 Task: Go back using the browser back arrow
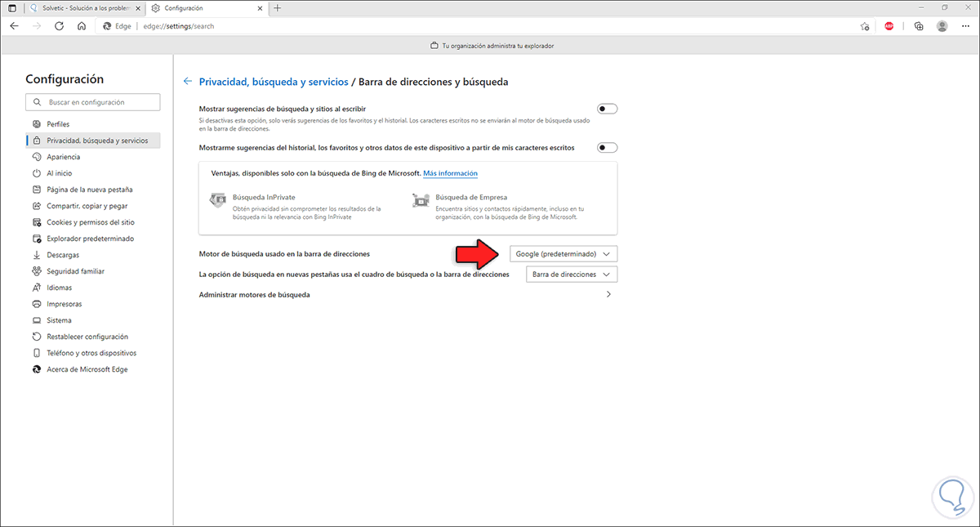(x=14, y=26)
